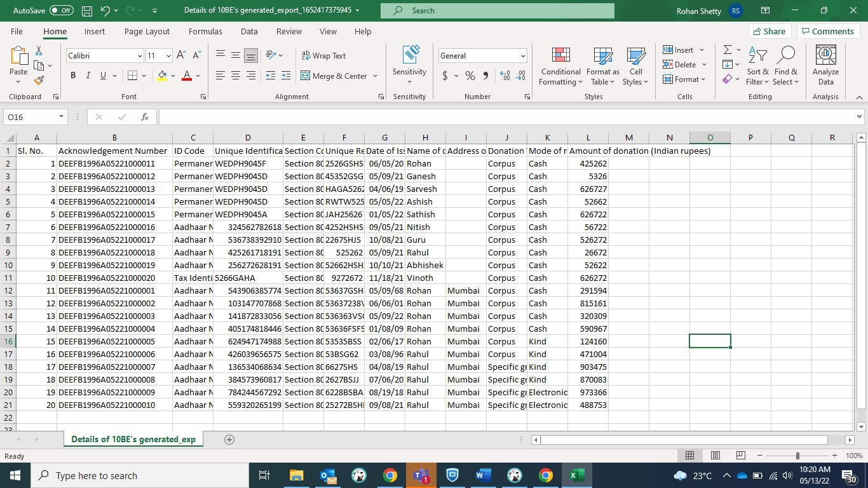The width and height of the screenshot is (868, 488).
Task: Click the Format Painter brush icon
Action: click(x=39, y=80)
